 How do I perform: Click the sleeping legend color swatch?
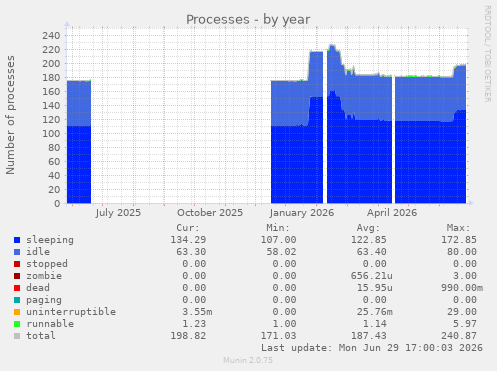(17, 240)
